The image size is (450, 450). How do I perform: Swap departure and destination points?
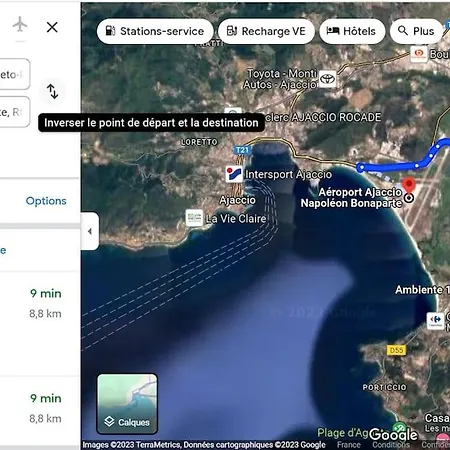(52, 91)
